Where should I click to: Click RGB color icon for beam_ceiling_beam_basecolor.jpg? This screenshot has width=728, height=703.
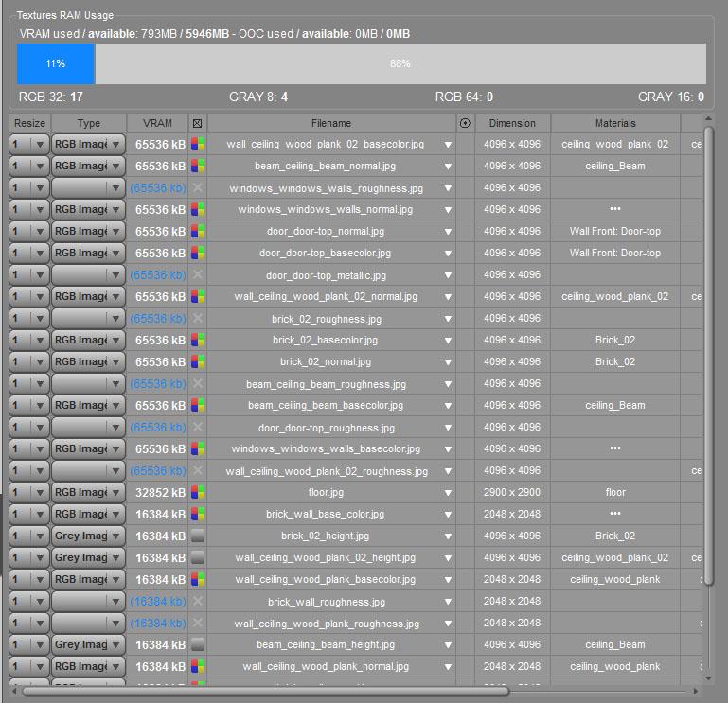[x=198, y=405]
